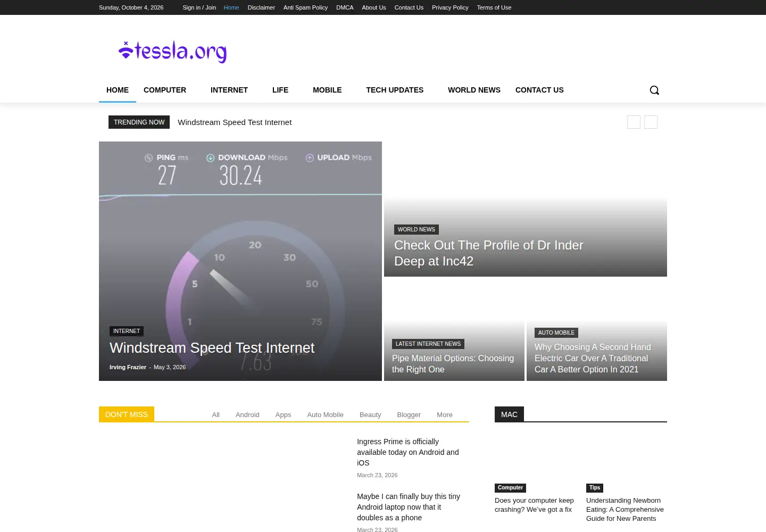Open Sign in / Join link
Image resolution: width=766 pixels, height=532 pixels.
[x=199, y=7]
